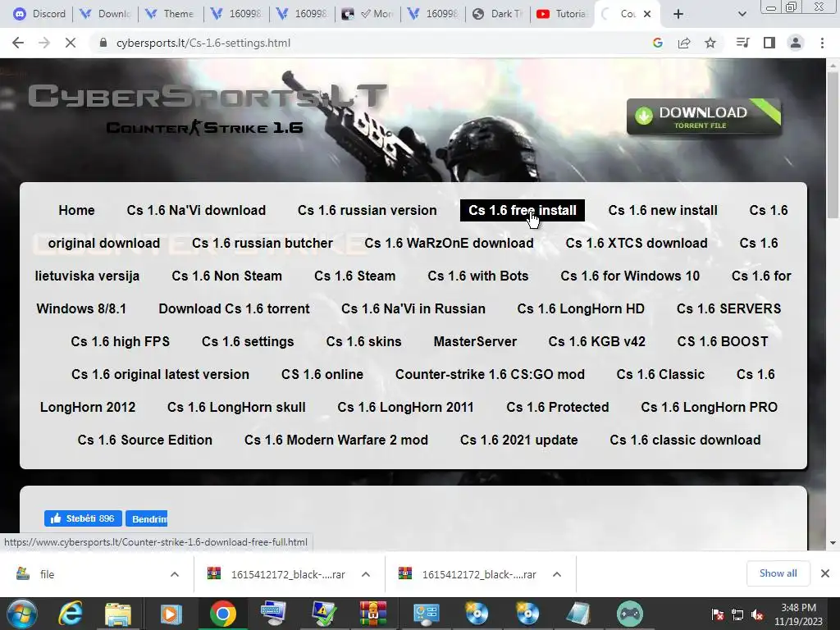840x630 pixels.
Task: Switch to the YouTube Tutorial tab
Action: (x=563, y=14)
